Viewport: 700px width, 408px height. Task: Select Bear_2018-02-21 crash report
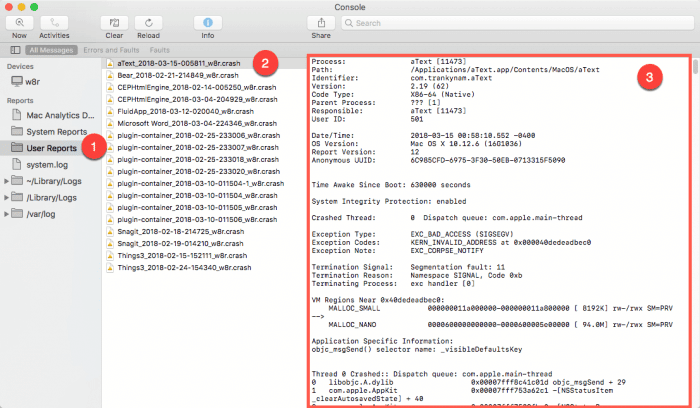178,75
